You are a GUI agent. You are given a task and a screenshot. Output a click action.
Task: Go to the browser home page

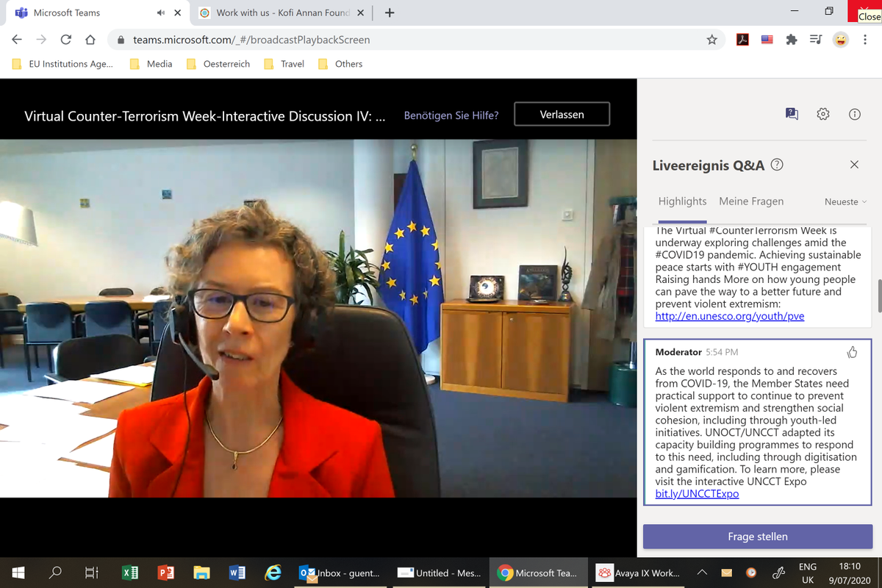coord(90,40)
